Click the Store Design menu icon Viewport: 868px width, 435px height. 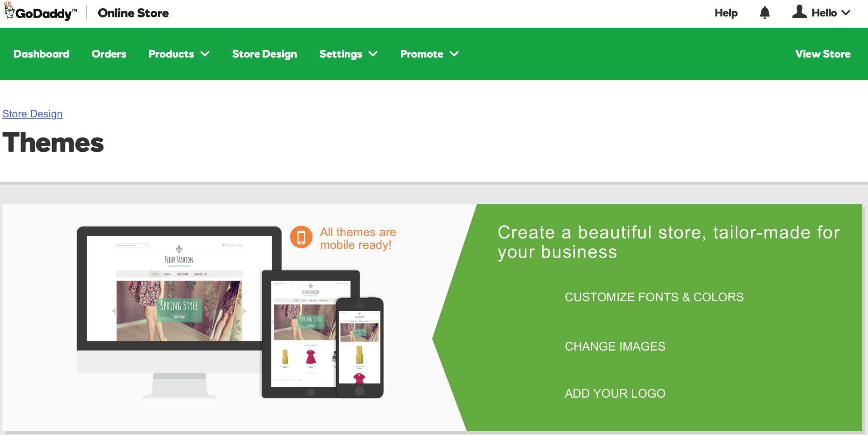click(265, 53)
